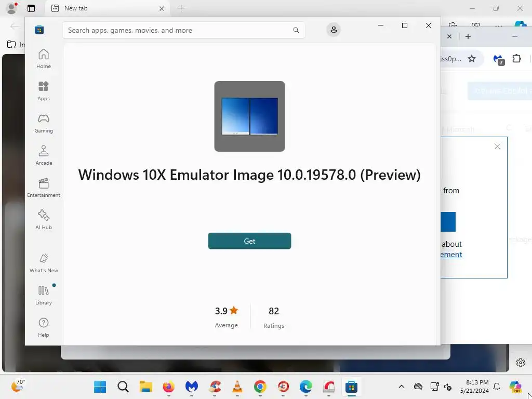Image resolution: width=532 pixels, height=399 pixels.
Task: Open Edge browser profile icon
Action: click(12, 8)
